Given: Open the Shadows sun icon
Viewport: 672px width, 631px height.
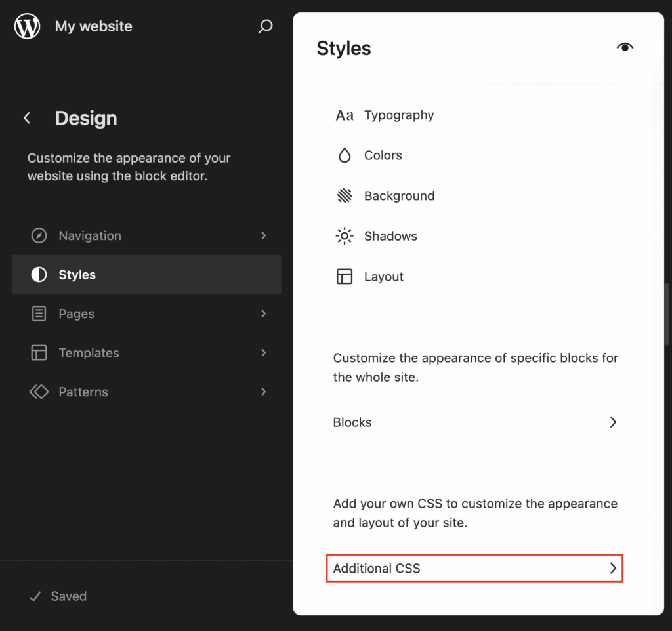Looking at the screenshot, I should pyautogui.click(x=345, y=235).
